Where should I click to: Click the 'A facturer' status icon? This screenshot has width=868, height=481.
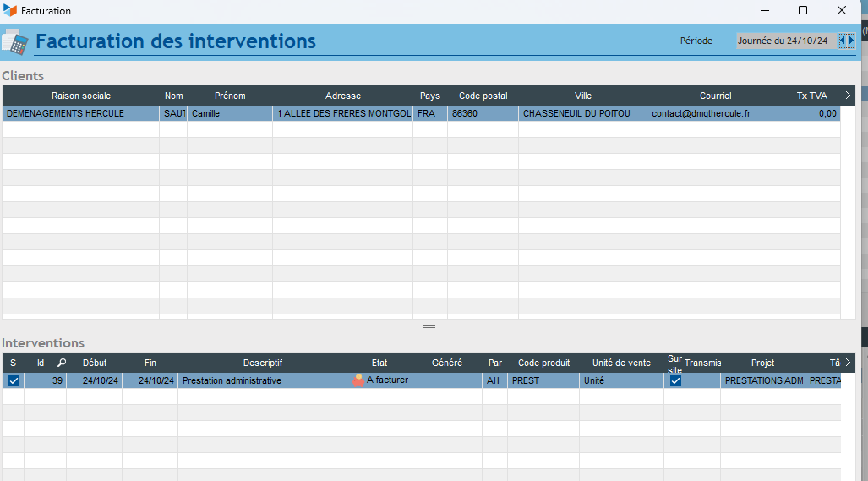coord(358,380)
